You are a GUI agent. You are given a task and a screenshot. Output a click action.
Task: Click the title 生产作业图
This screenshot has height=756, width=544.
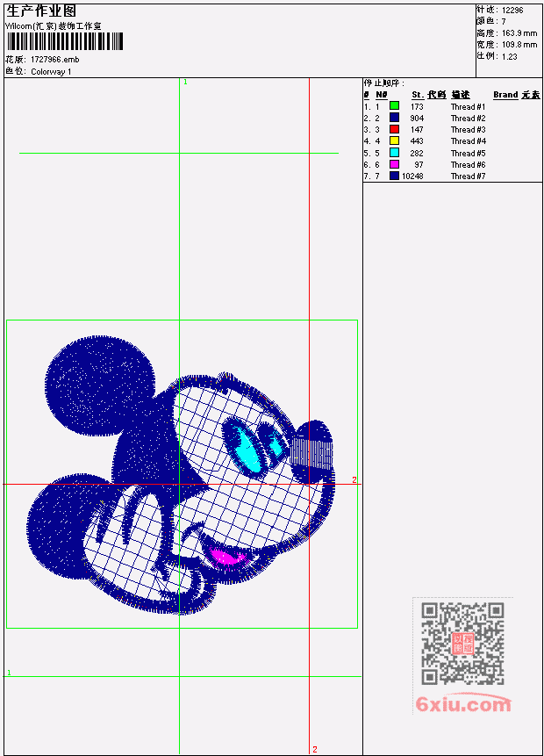41,11
